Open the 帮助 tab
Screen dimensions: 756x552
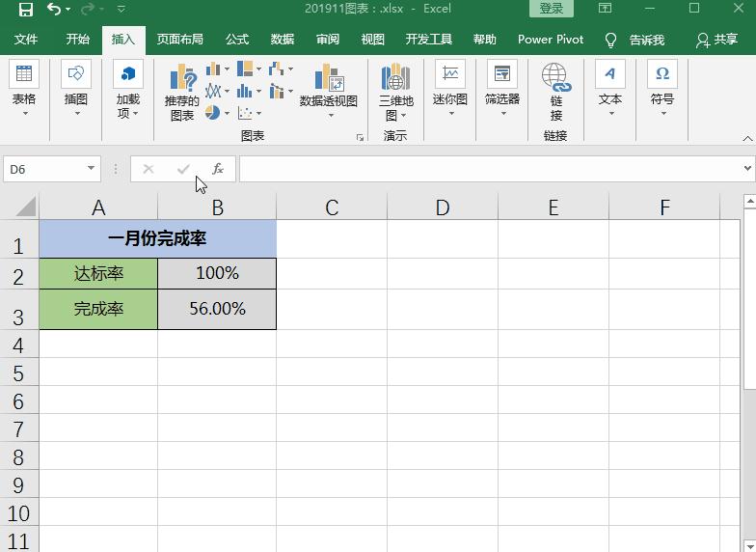(484, 39)
